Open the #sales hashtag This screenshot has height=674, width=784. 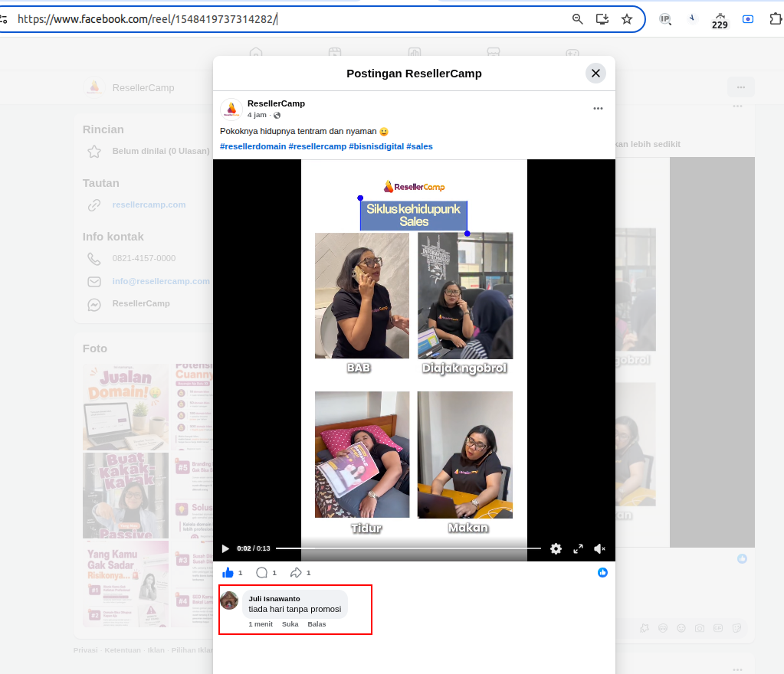click(x=419, y=146)
